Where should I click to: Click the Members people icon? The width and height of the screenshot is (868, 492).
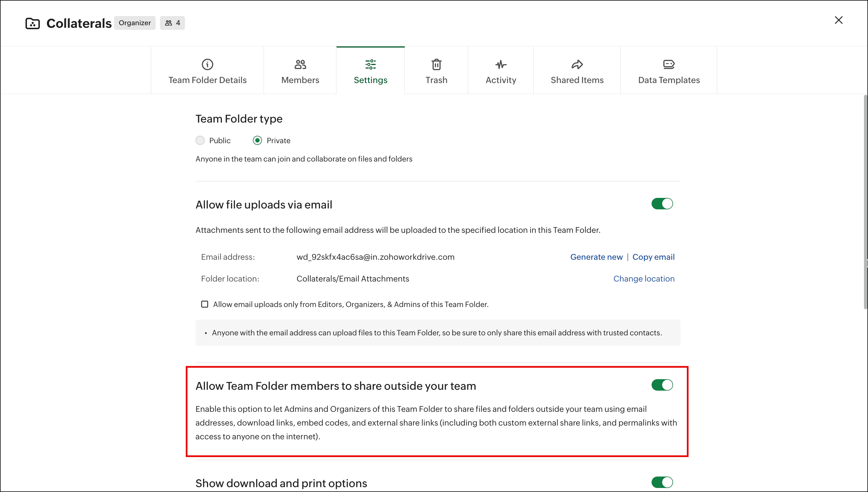pyautogui.click(x=300, y=64)
